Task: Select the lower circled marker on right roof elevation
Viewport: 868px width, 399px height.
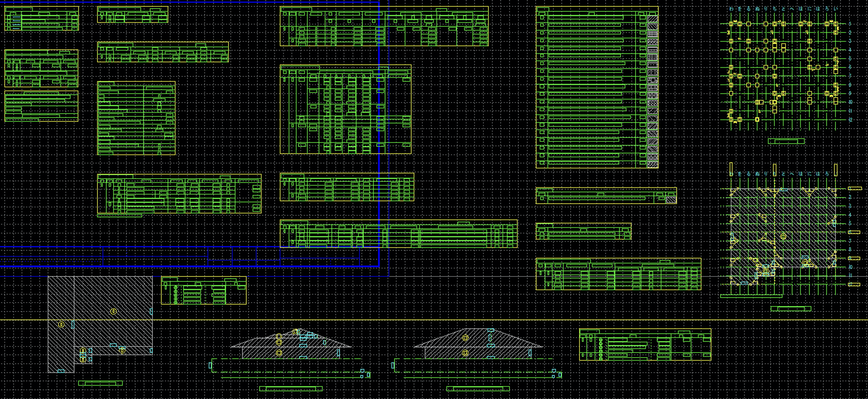Action: [465, 353]
